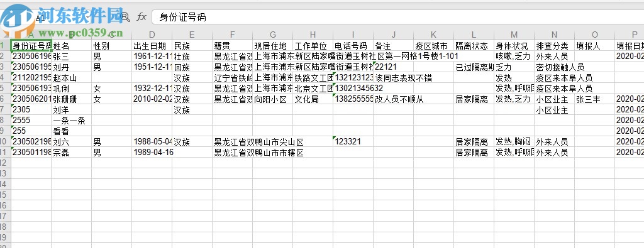This screenshot has width=644, height=248.
Task: Select the 回族 ethnicity cell
Action: 192,67
